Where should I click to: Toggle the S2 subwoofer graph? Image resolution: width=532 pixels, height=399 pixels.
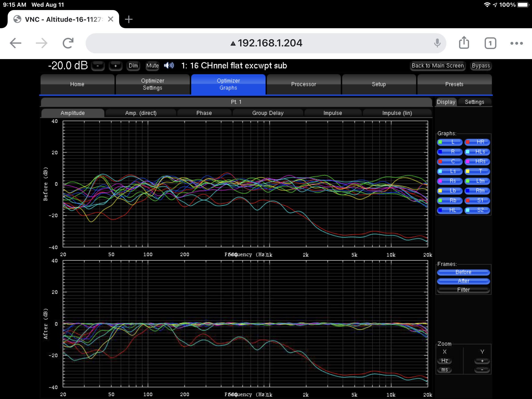(x=477, y=210)
